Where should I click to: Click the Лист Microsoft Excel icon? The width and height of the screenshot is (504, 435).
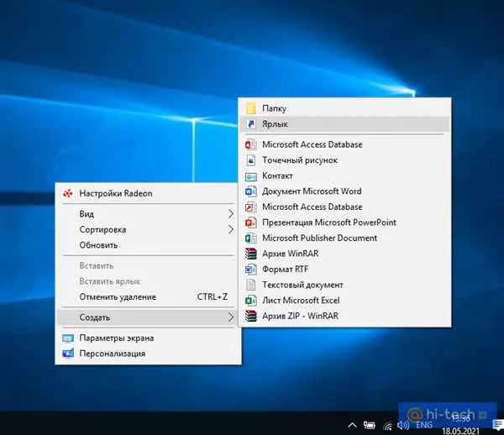250,301
